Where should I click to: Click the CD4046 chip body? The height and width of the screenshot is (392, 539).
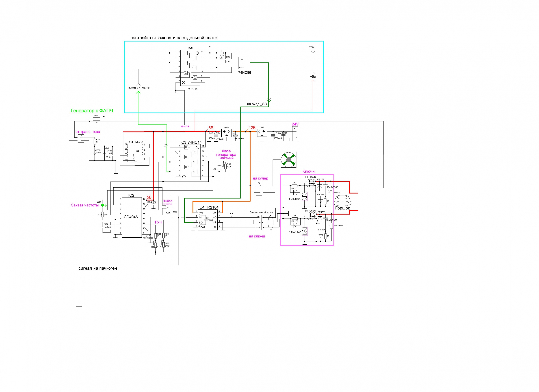pos(132,217)
